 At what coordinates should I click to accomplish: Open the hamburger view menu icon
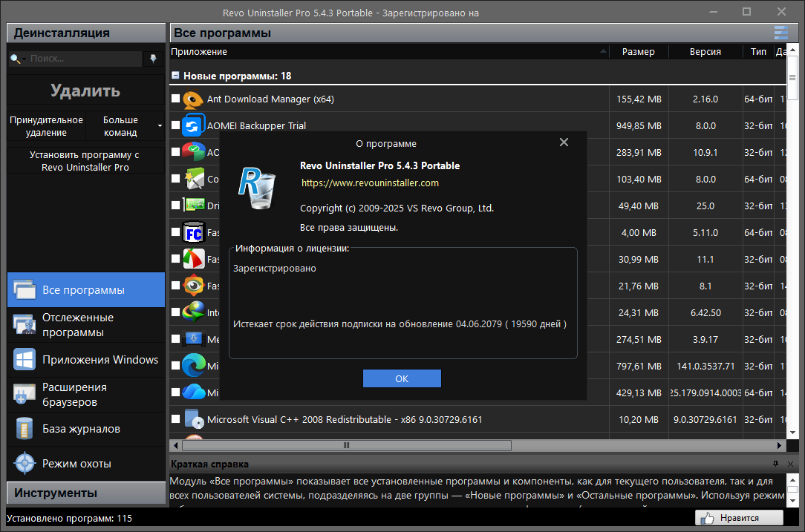(780, 33)
